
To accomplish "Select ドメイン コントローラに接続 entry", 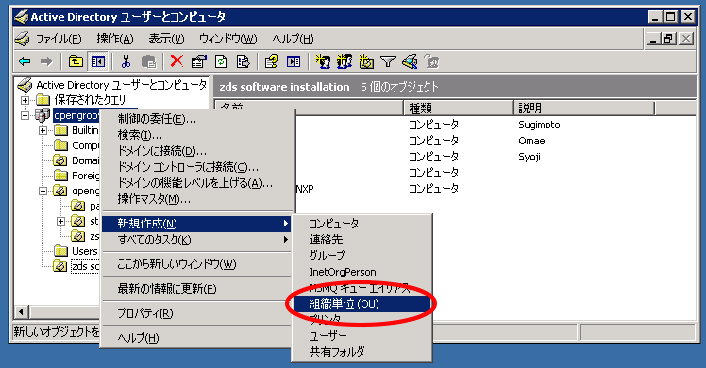I will click(x=198, y=167).
